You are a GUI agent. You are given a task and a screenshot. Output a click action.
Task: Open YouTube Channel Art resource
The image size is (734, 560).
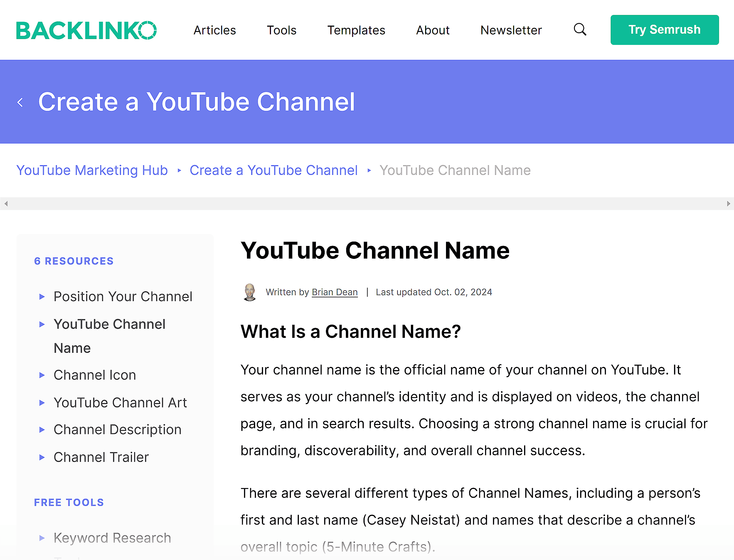point(120,403)
